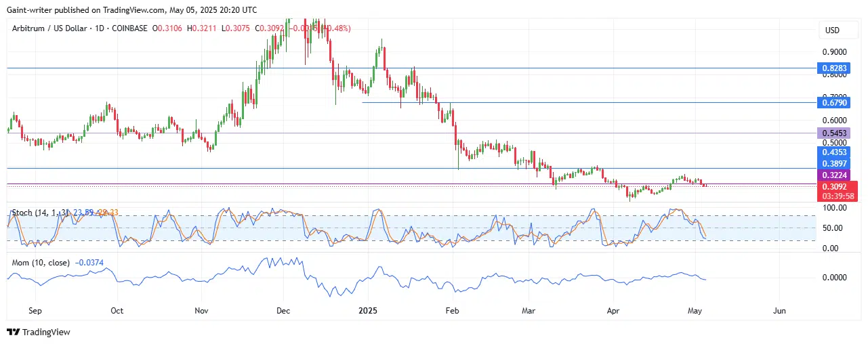Click the open value O0.3106
The height and width of the screenshot is (344, 868).
click(168, 28)
